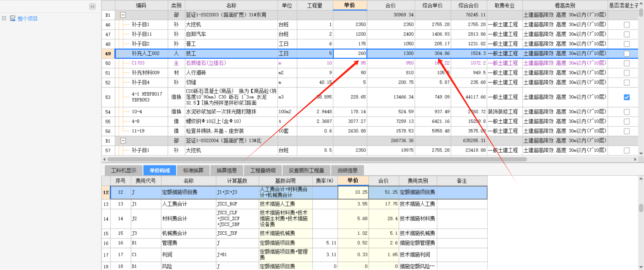Toggle the concrete checkbox for row 51 人行道砖

(x=627, y=73)
